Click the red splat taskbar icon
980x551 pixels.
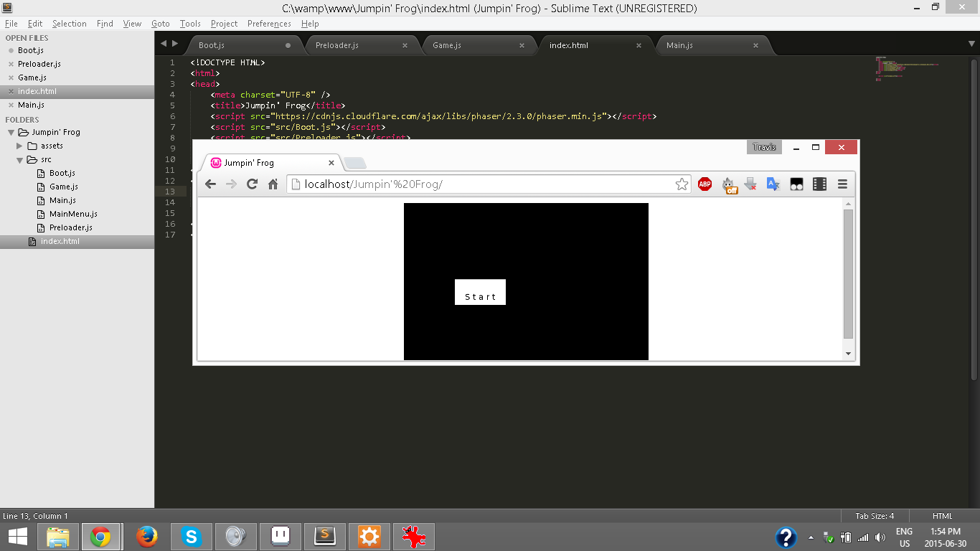414,537
